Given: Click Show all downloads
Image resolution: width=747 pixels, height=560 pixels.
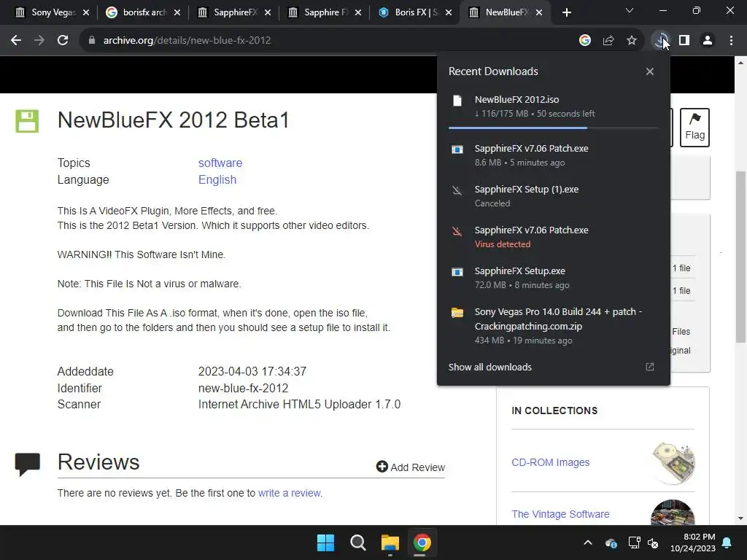Looking at the screenshot, I should pyautogui.click(x=489, y=367).
